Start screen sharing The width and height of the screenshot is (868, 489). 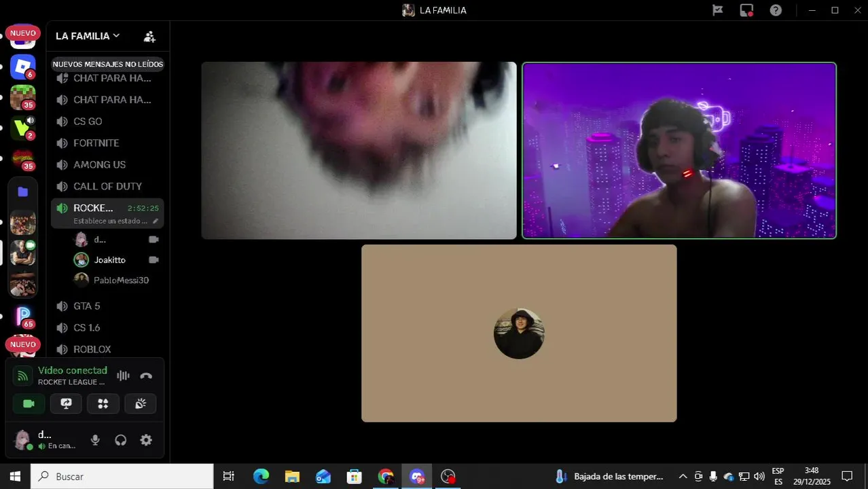point(66,403)
